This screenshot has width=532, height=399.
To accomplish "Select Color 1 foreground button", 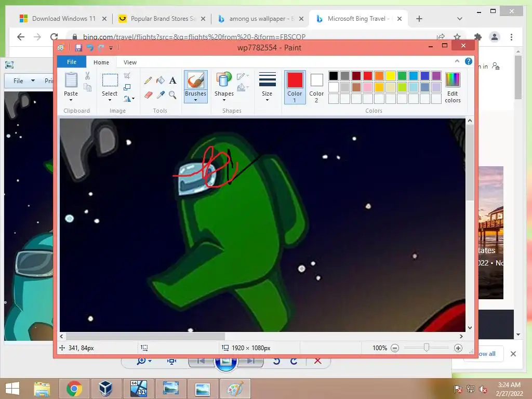I will pos(295,87).
